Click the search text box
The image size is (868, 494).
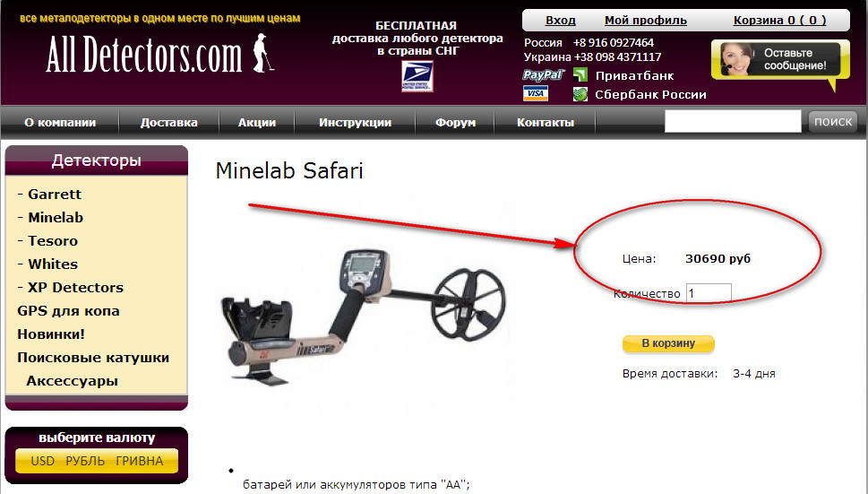[733, 121]
